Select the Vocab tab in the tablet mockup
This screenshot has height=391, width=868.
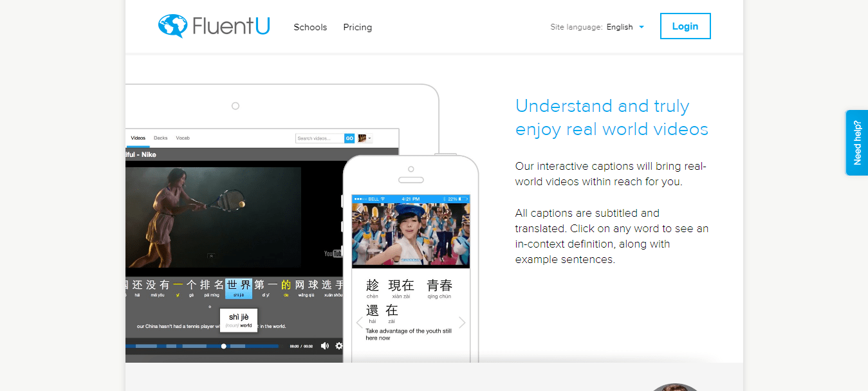click(183, 138)
